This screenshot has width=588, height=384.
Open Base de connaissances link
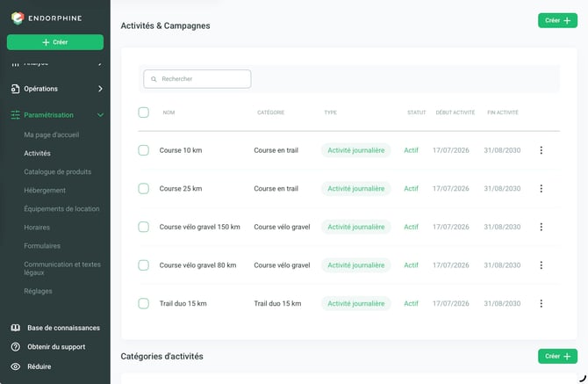tap(63, 328)
